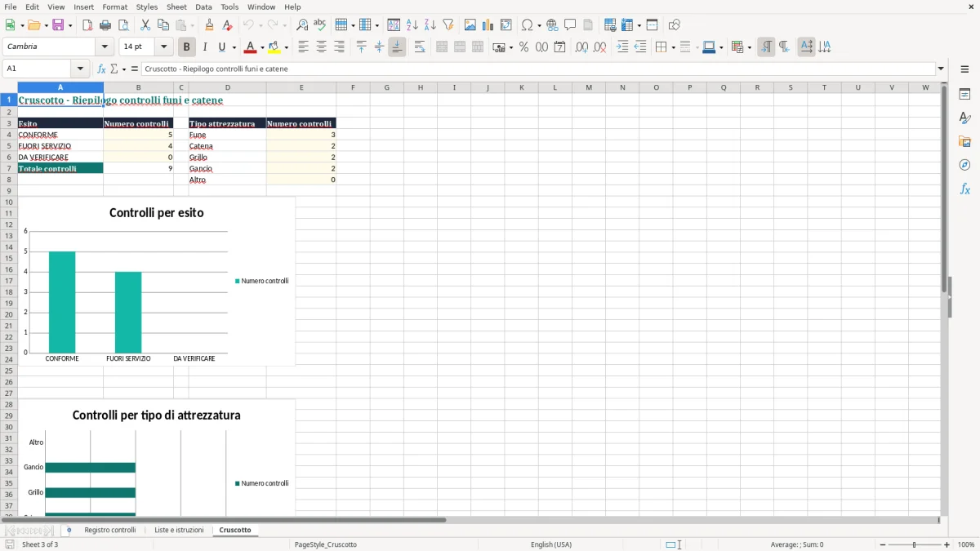The image size is (980, 551).
Task: Open the font name dropdown
Action: (105, 47)
